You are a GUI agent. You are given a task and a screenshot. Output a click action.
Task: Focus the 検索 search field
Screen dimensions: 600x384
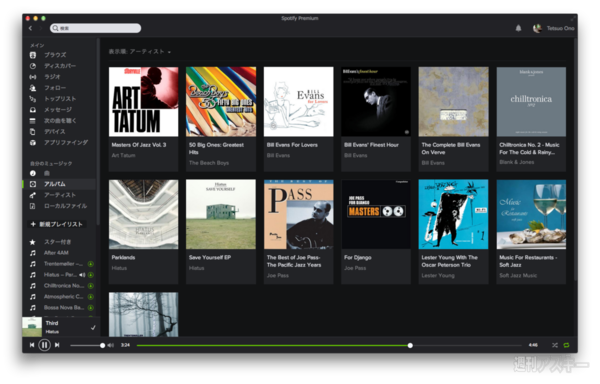(95, 28)
